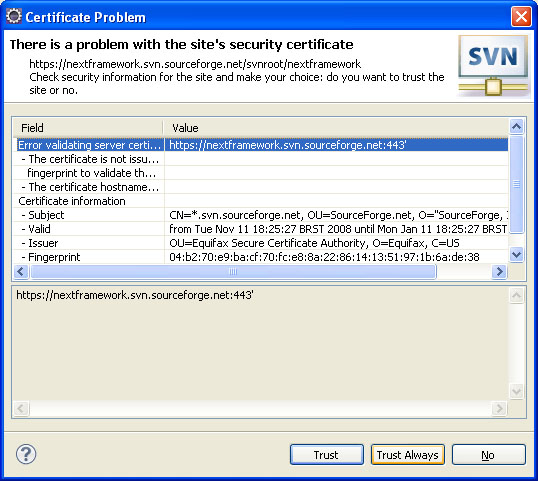Click the table's horizontal scrollbar thumb
The width and height of the screenshot is (538, 481).
233,272
